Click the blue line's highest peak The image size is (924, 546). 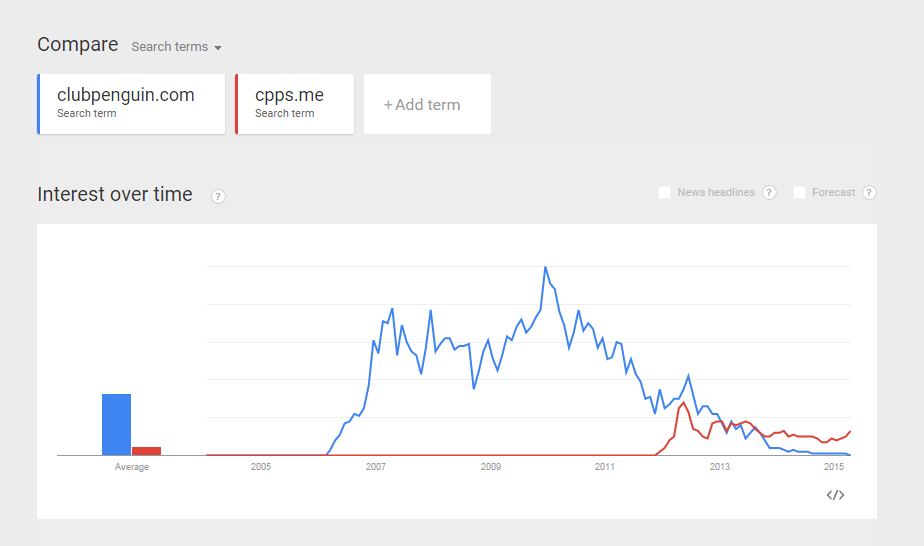pos(545,267)
